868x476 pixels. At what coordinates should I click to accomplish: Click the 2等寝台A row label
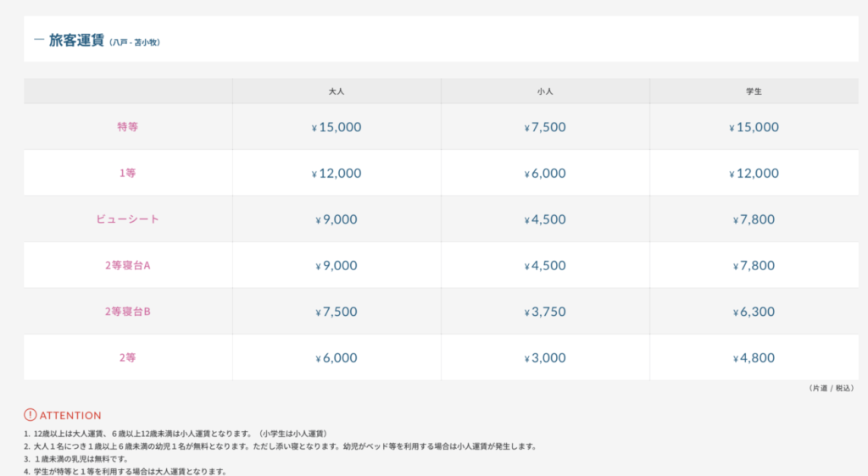pos(128,265)
